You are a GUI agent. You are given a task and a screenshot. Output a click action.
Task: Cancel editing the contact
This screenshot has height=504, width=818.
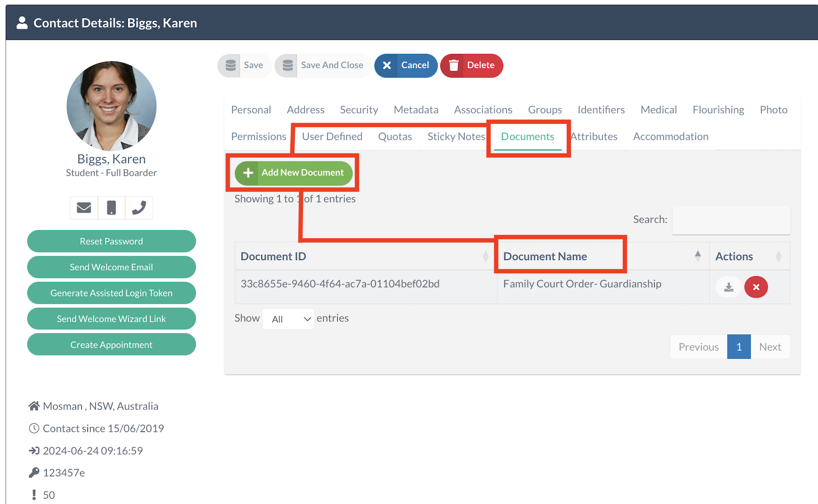(406, 65)
